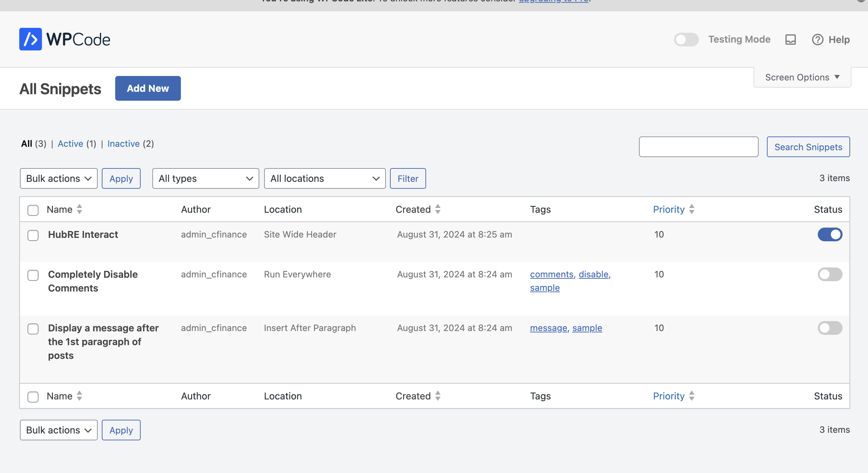The height and width of the screenshot is (473, 868).
Task: Check Completely Disable Comments row checkbox
Action: coord(33,275)
